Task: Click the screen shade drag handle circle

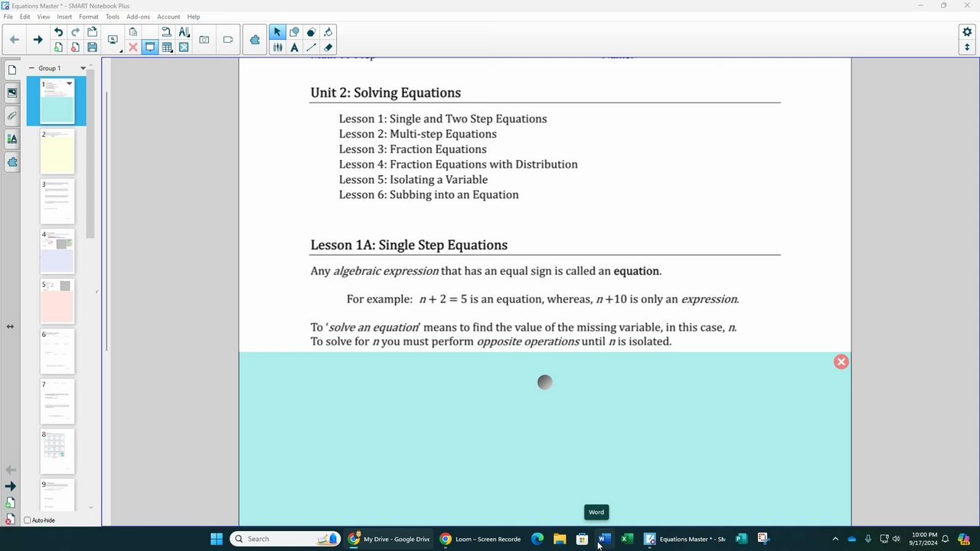Action: [x=544, y=382]
